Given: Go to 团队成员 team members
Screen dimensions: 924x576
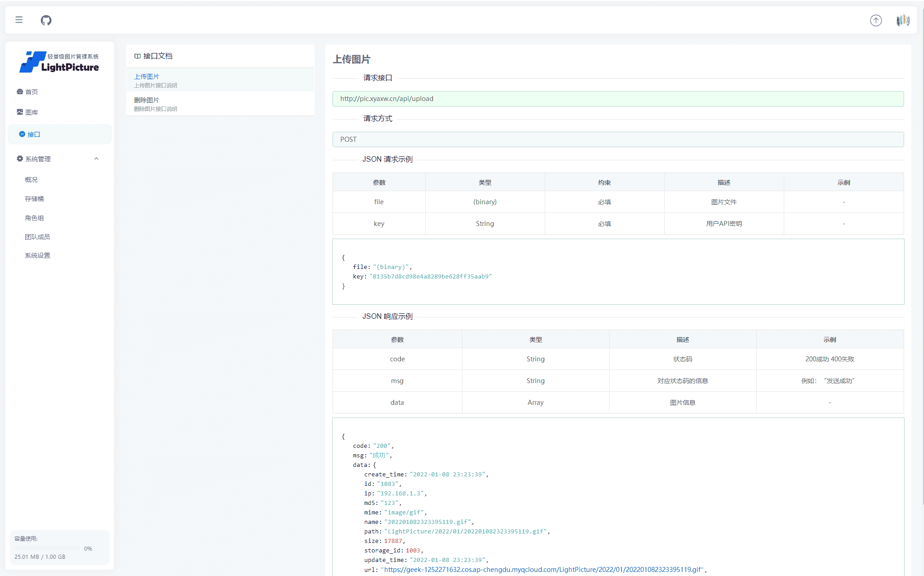Looking at the screenshot, I should [x=38, y=237].
